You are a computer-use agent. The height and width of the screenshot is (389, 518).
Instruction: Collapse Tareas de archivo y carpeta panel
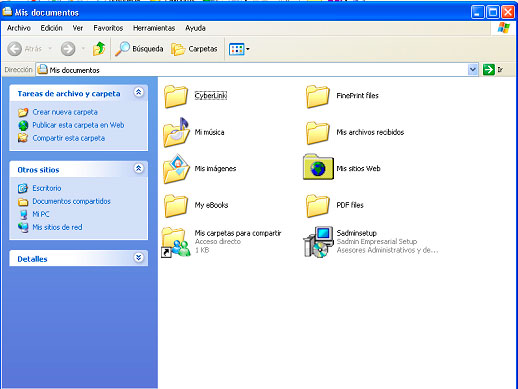(139, 92)
